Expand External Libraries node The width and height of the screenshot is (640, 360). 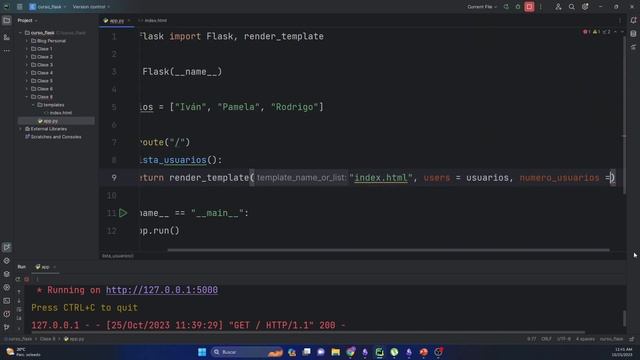pos(20,129)
